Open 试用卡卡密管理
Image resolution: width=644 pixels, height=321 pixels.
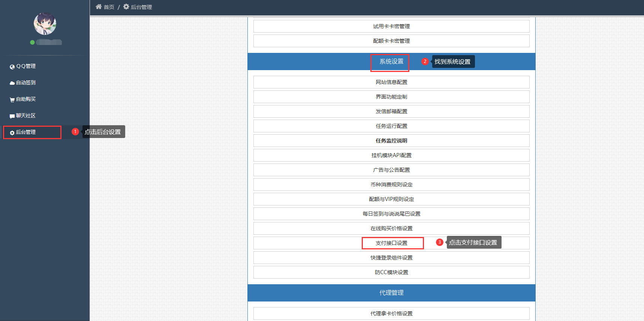(391, 26)
